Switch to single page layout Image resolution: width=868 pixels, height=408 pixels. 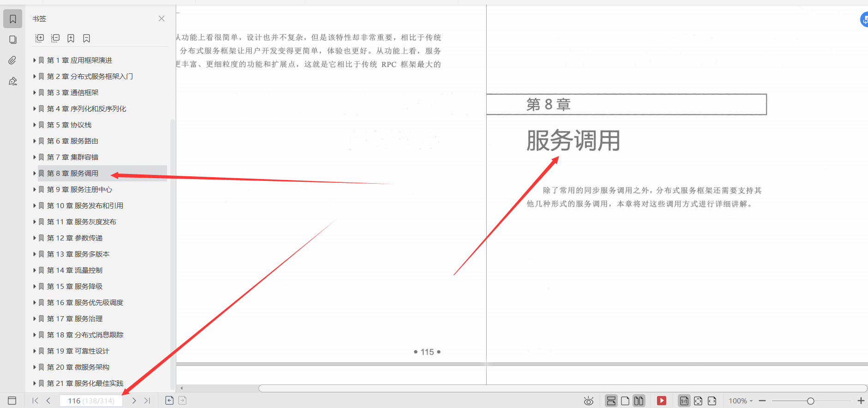point(625,401)
